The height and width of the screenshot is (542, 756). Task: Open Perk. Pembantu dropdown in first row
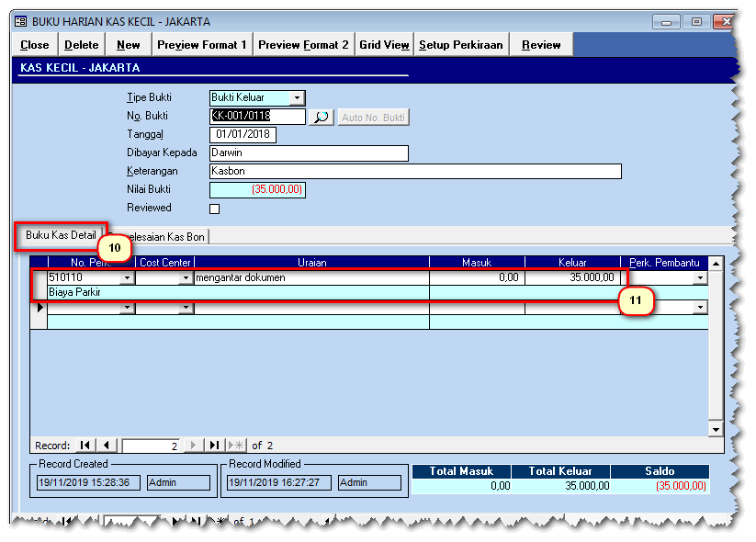700,277
